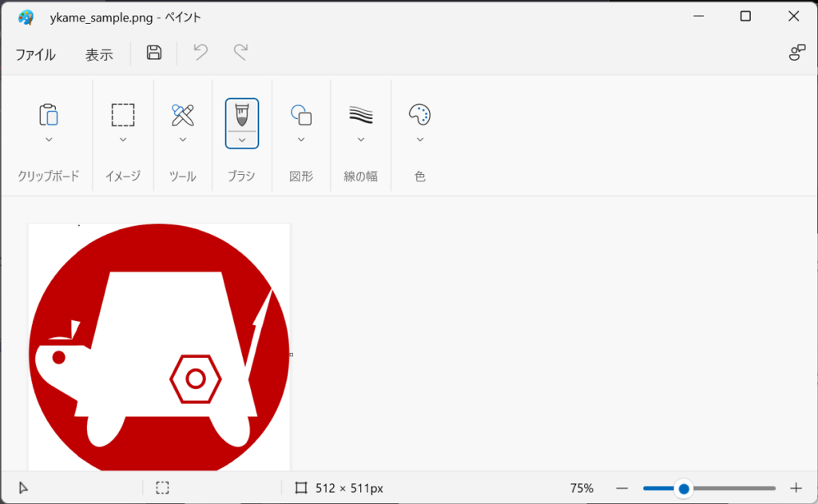Minimize the Paint window
818x504 pixels.
coord(698,16)
